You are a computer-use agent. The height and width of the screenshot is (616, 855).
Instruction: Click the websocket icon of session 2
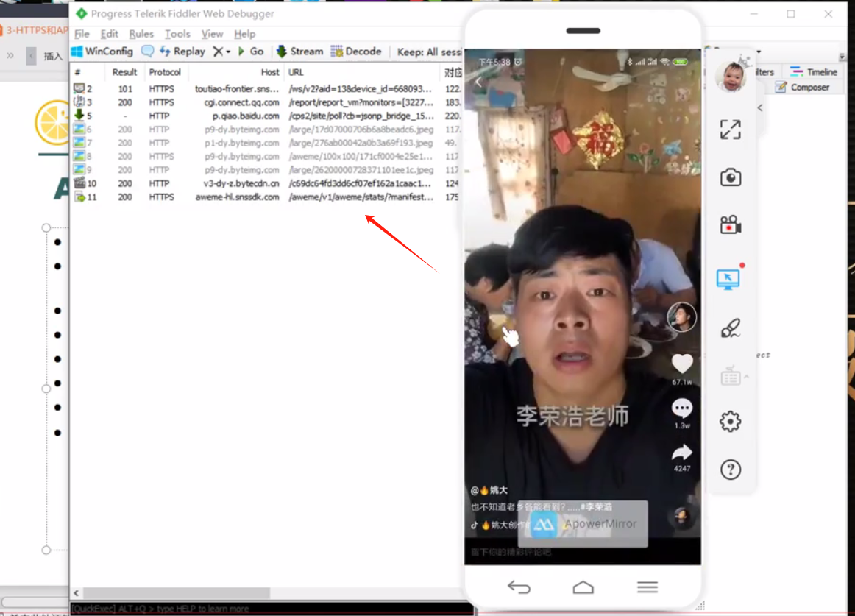pos(79,88)
